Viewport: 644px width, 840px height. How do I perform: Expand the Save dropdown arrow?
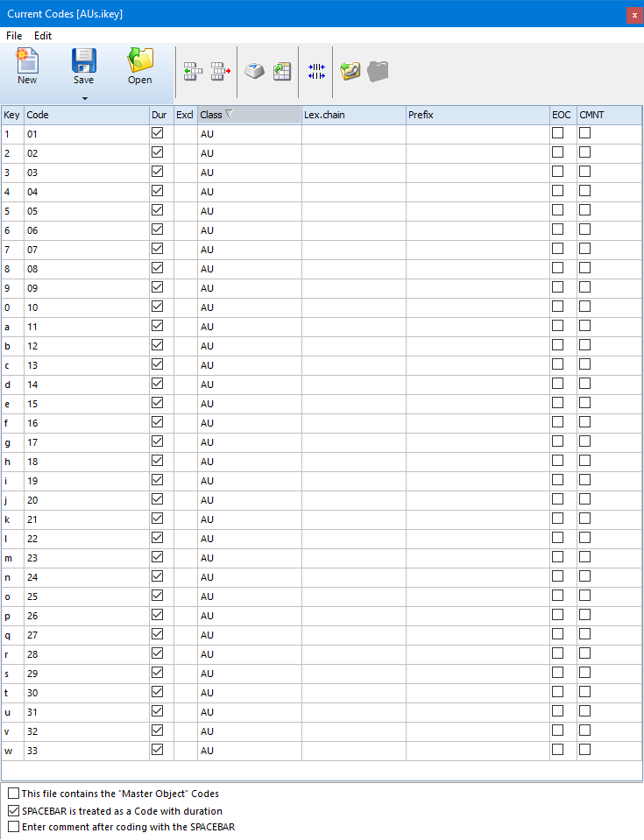(x=85, y=99)
